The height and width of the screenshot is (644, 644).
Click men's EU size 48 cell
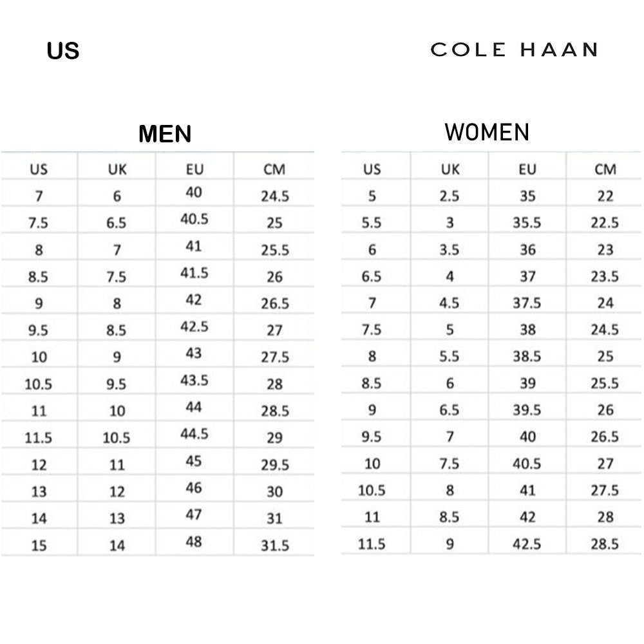point(194,542)
